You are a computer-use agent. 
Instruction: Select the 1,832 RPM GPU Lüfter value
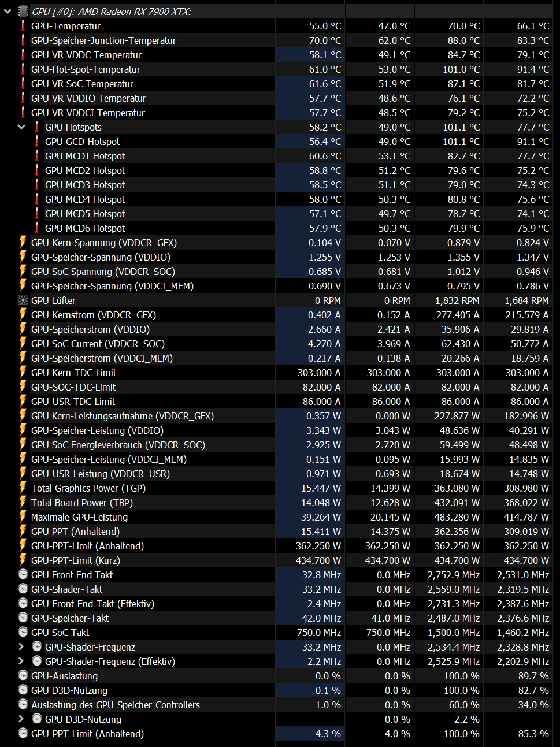[x=457, y=300]
